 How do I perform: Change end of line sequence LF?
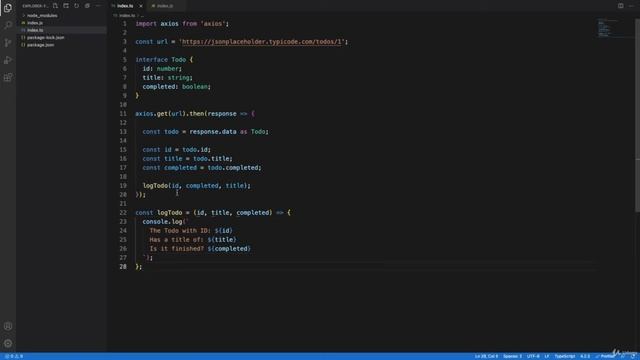point(547,356)
